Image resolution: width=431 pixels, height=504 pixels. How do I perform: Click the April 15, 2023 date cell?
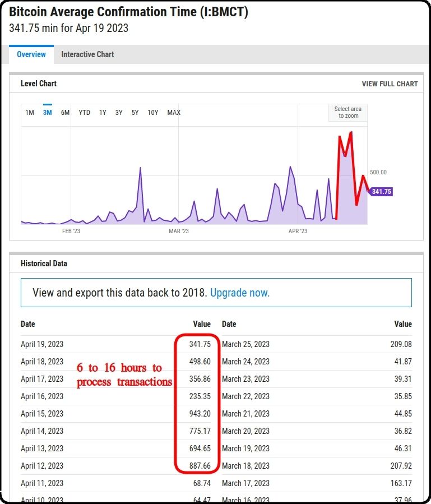42,414
